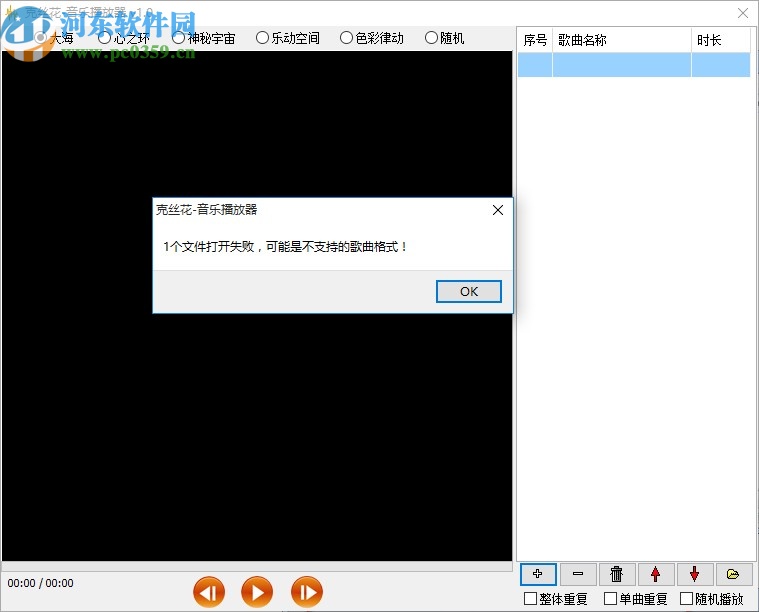
Task: Start playback with the play button
Action: (x=257, y=592)
